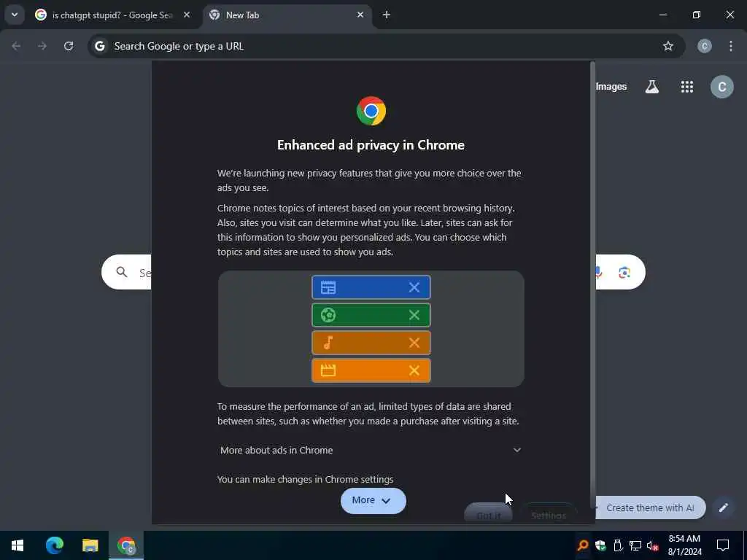
Task: Open network status tray icon
Action: 635,545
